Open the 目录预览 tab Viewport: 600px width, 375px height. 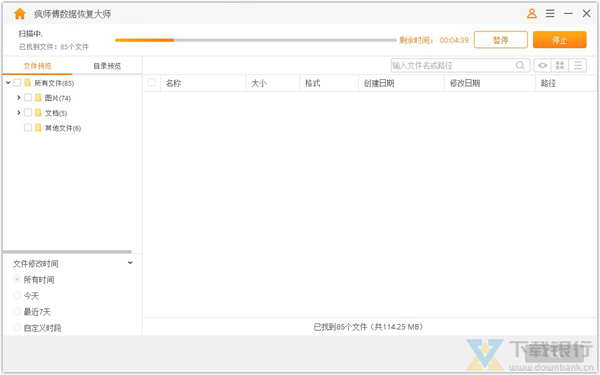coord(107,66)
